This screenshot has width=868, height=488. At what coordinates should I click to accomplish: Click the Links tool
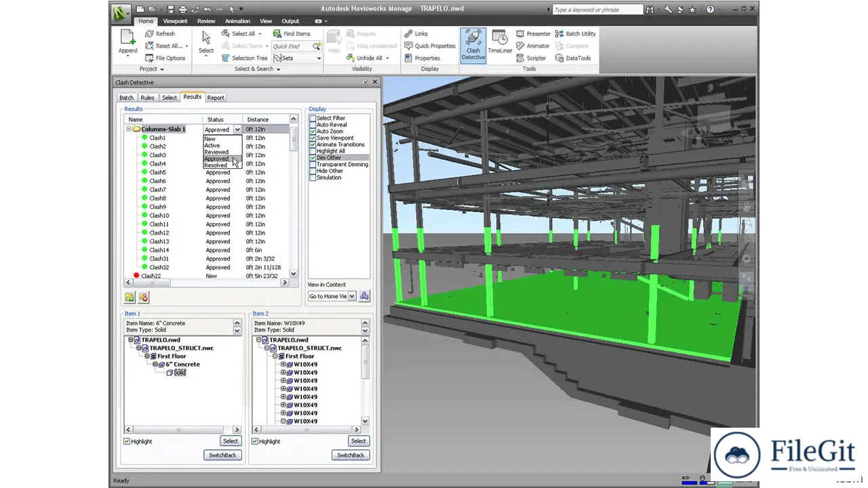[x=416, y=33]
